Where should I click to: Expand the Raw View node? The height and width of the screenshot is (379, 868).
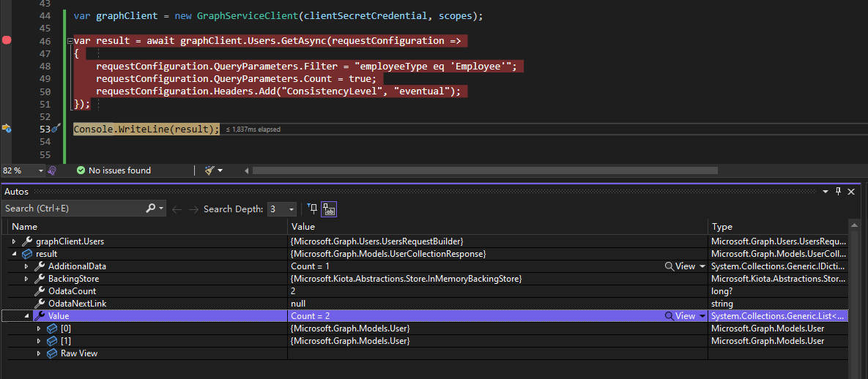(39, 353)
